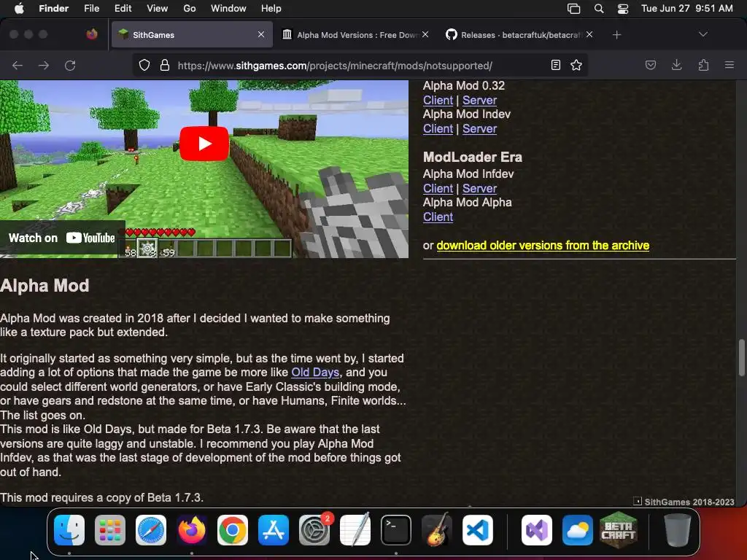Click download older versions from the archive
This screenshot has width=747, height=560.
[543, 246]
